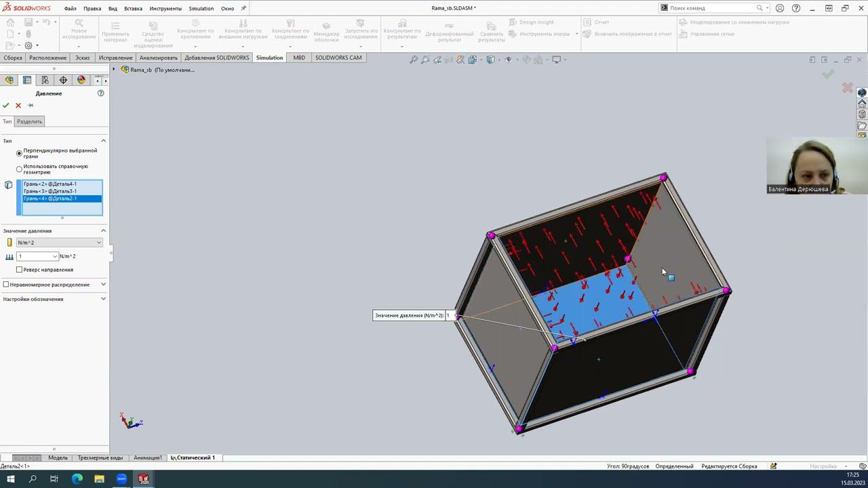Screen dimensions: 868x488
Task: Expand Настройки обозначения section
Action: pyautogui.click(x=103, y=299)
